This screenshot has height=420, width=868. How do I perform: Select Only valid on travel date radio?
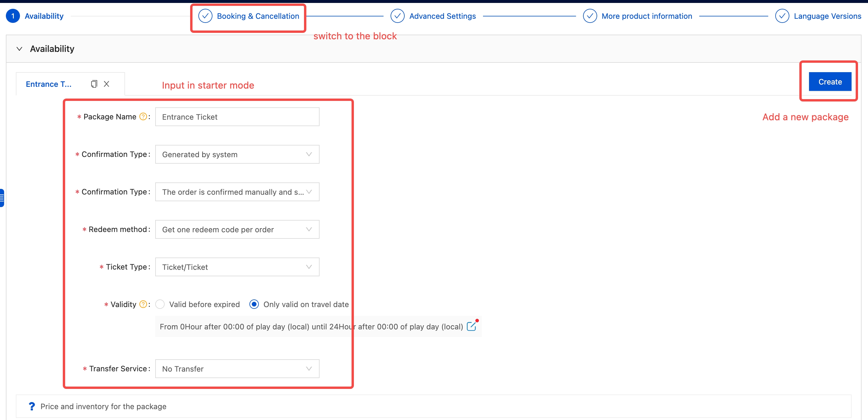[254, 304]
